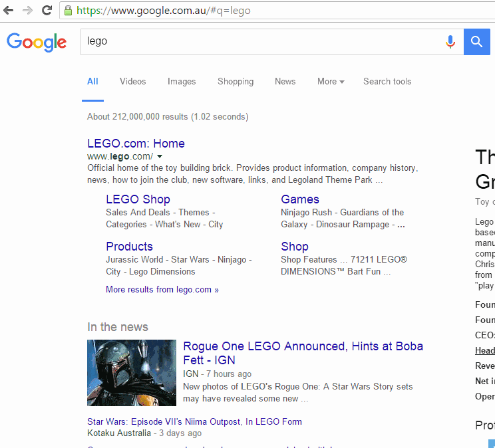Click the browser address bar URL

point(164,11)
